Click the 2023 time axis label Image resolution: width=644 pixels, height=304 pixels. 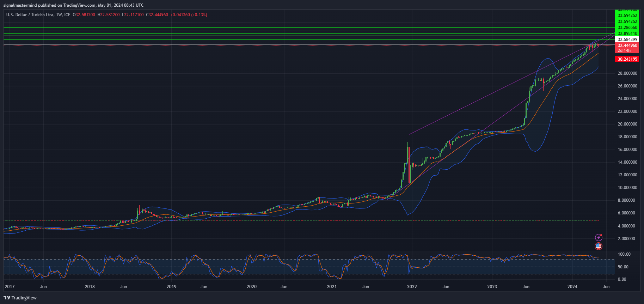click(x=492, y=287)
